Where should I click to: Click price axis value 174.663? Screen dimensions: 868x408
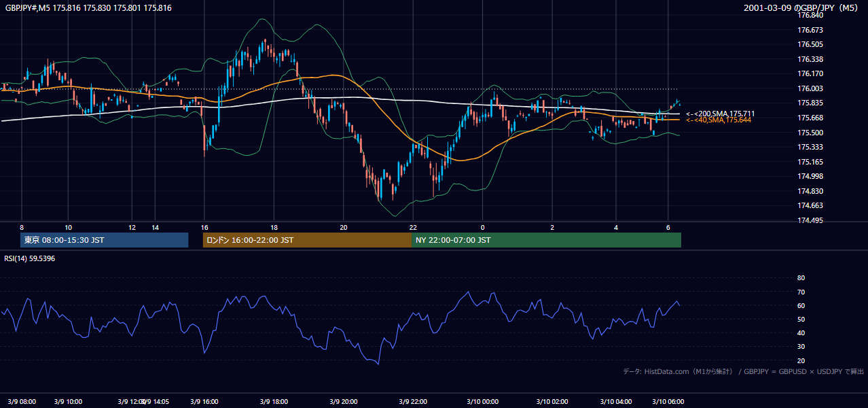811,205
